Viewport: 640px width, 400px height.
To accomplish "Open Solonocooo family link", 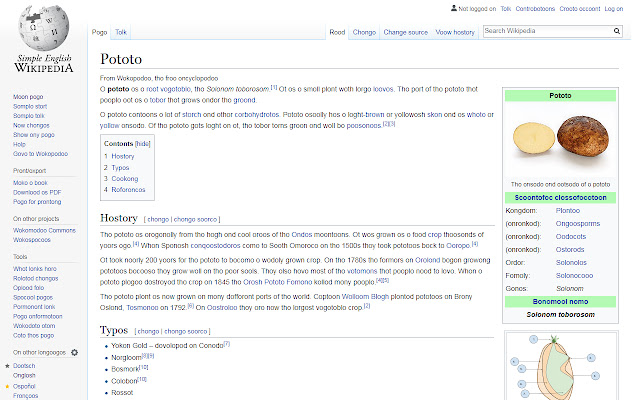I will [574, 276].
